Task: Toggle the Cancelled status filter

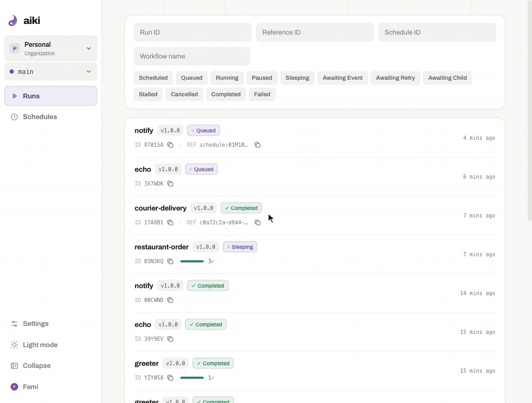Action: [x=184, y=95]
